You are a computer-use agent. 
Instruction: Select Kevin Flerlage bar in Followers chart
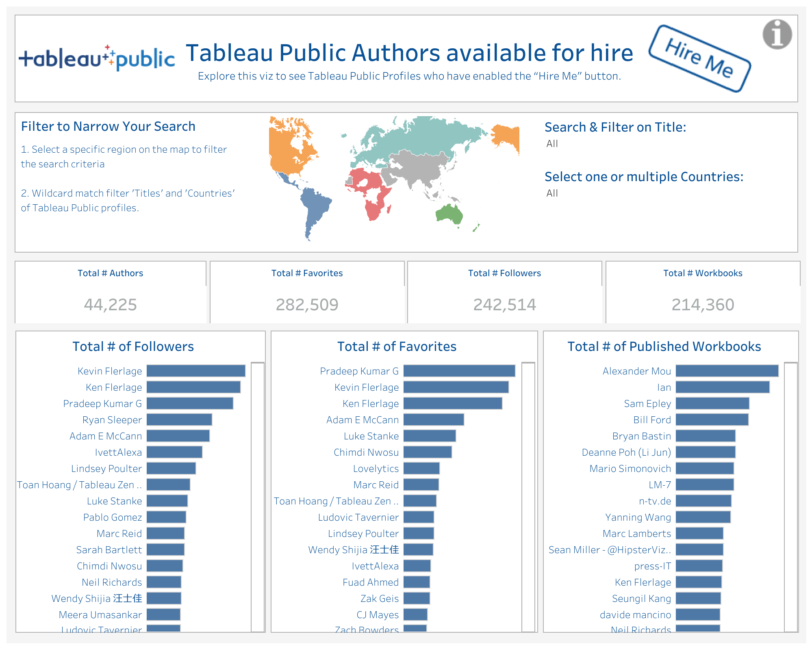pos(196,371)
